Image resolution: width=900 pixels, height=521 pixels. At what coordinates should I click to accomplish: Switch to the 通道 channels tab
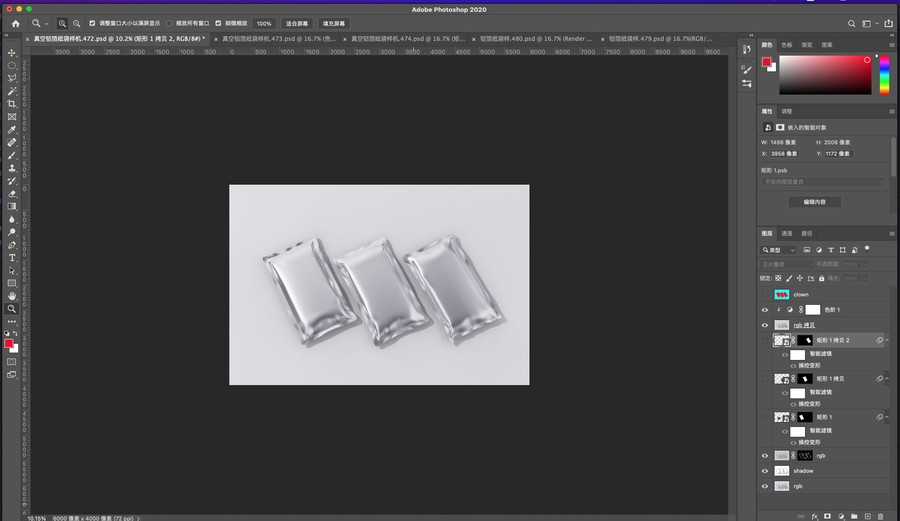click(787, 234)
